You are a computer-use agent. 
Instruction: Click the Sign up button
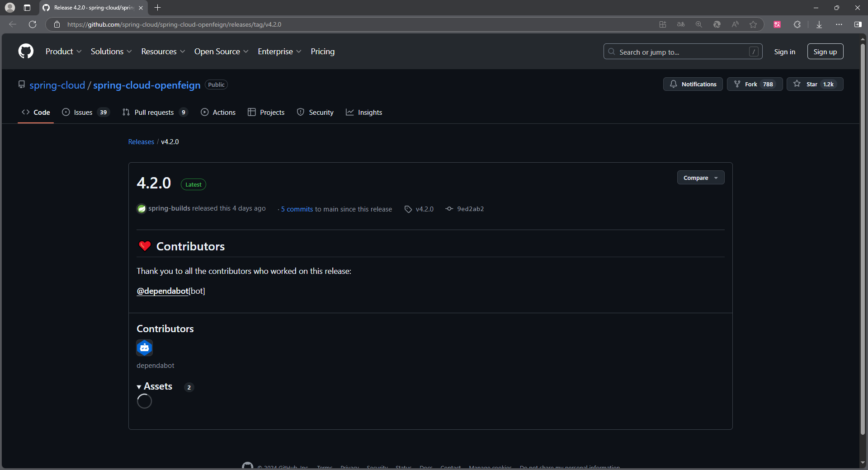point(825,51)
